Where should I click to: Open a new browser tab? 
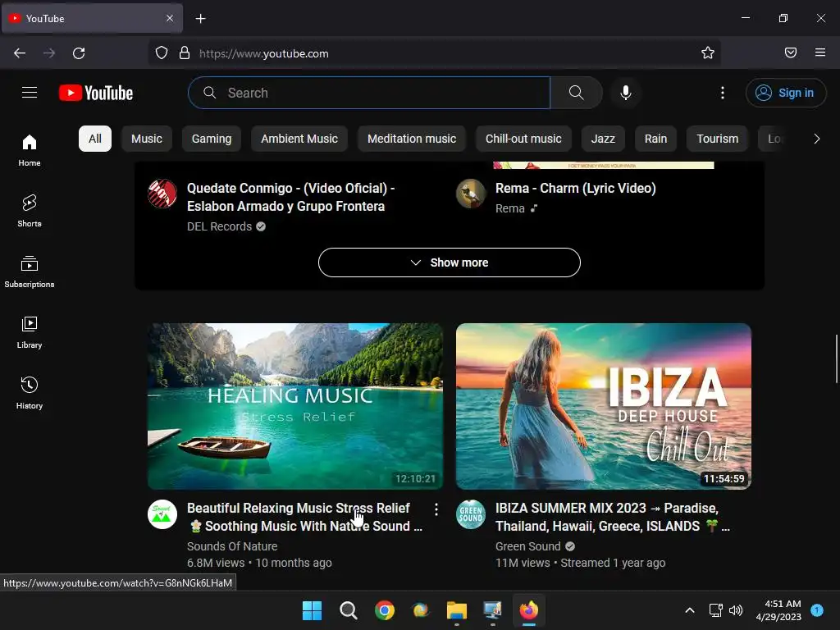click(x=200, y=19)
